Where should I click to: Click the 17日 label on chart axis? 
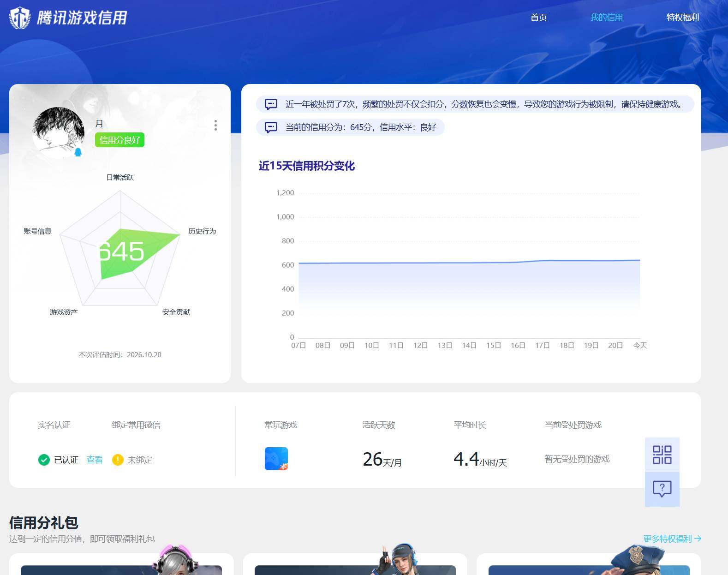click(x=542, y=345)
